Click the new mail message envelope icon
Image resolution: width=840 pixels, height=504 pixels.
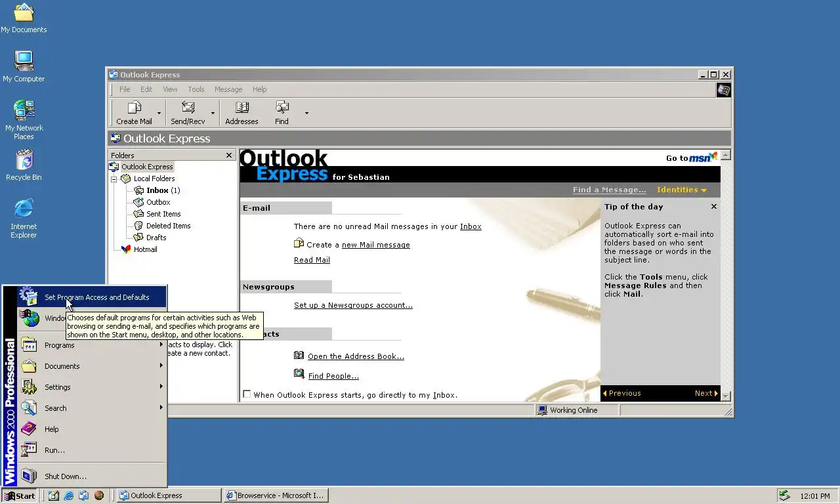[299, 243]
